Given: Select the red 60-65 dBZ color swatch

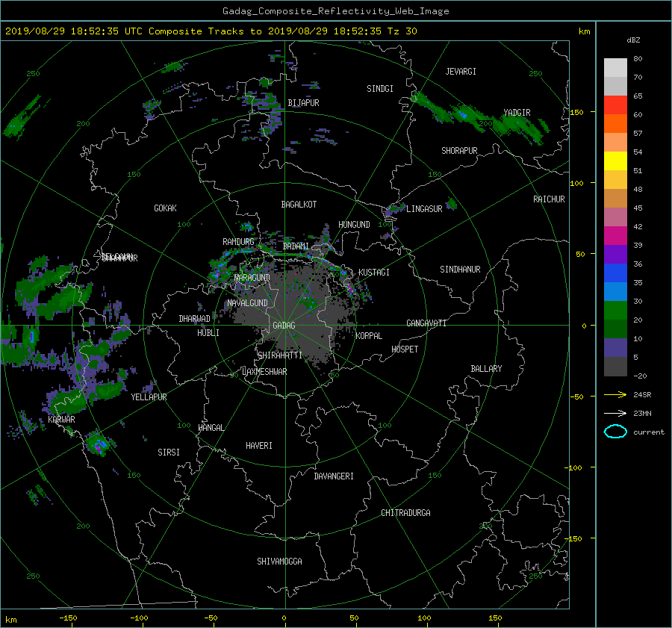Looking at the screenshot, I should pyautogui.click(x=615, y=105).
